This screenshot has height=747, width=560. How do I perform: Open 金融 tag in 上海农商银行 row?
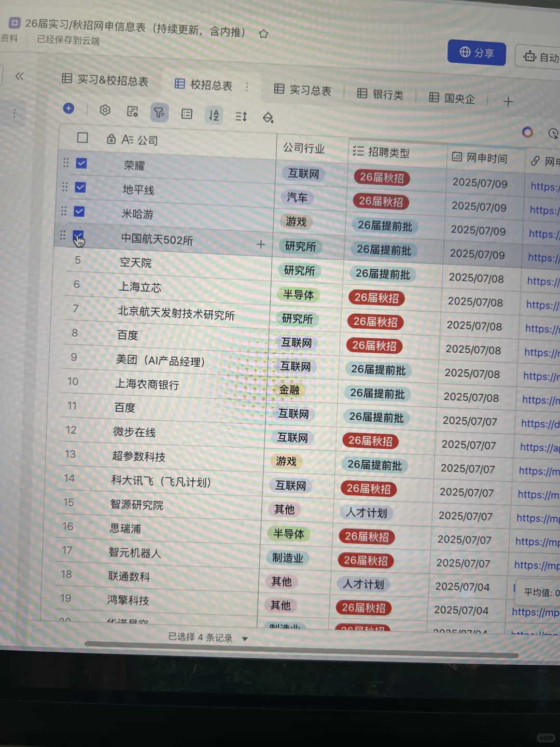(x=289, y=390)
